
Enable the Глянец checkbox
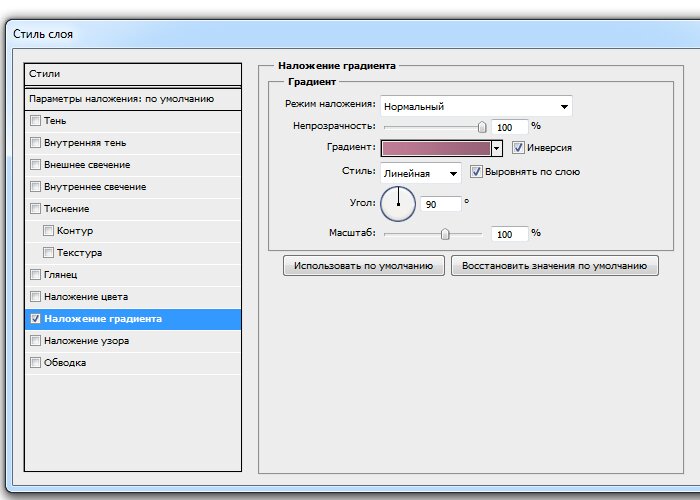36,275
